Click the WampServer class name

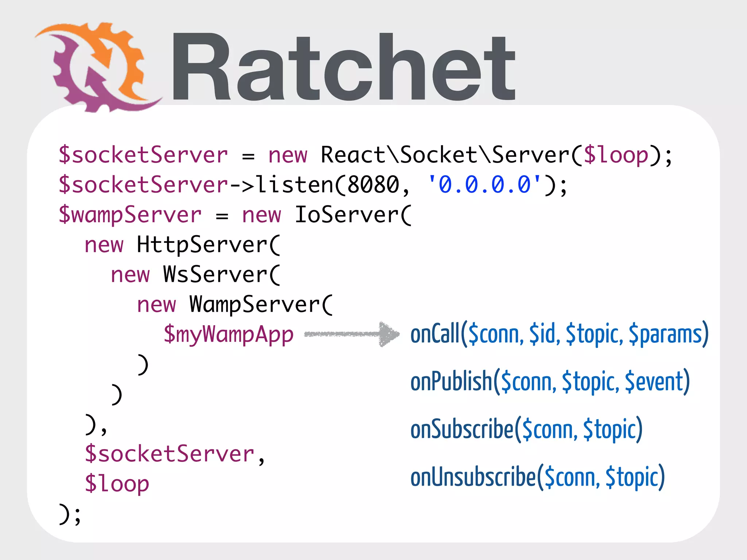(255, 304)
